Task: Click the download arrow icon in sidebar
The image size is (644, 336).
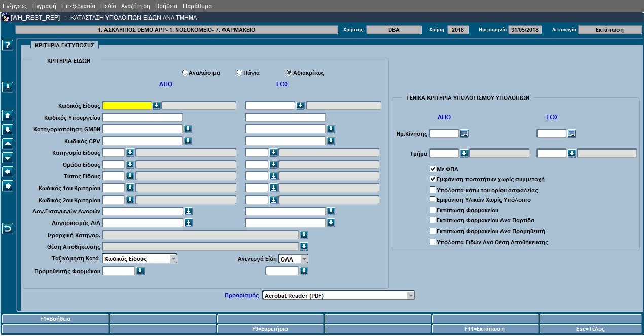Action: tap(8, 87)
